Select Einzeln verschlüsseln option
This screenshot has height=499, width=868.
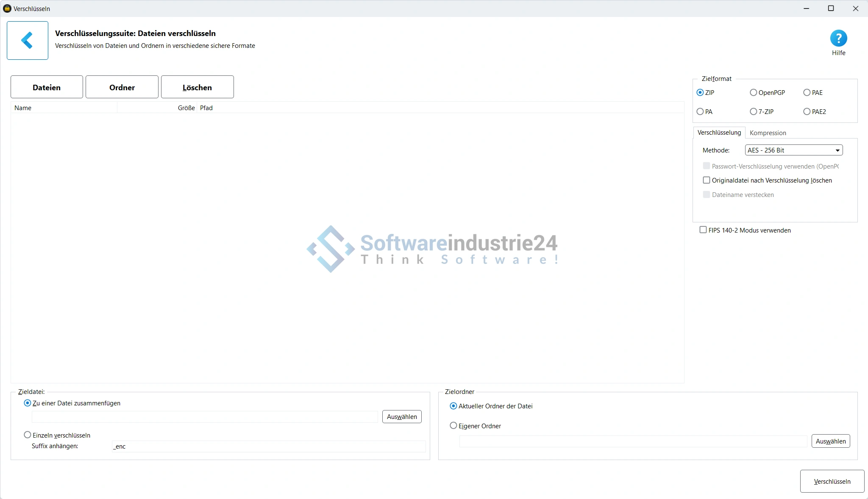coord(28,435)
